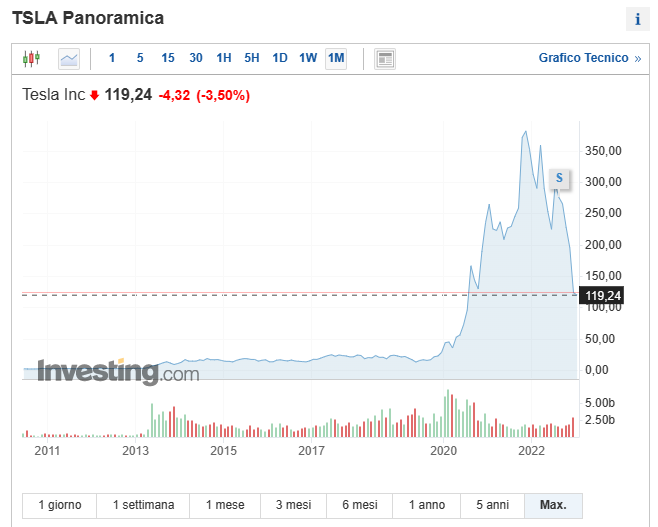Switch to candlestick chart type

31,58
